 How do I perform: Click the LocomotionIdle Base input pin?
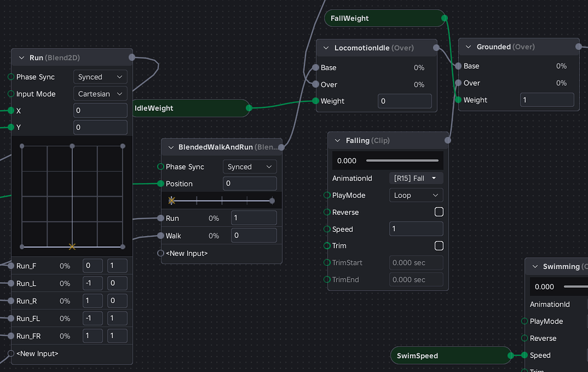coord(315,67)
